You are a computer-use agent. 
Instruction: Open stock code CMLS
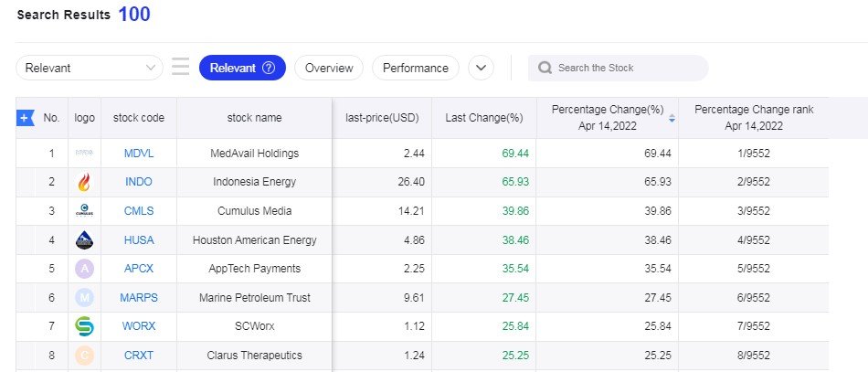(139, 211)
